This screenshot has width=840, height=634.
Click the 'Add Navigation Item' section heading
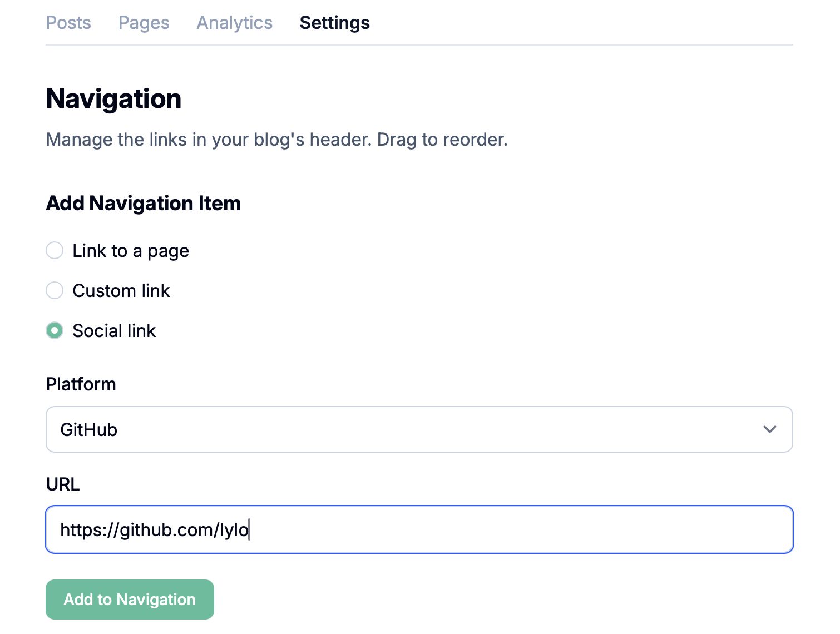(143, 204)
